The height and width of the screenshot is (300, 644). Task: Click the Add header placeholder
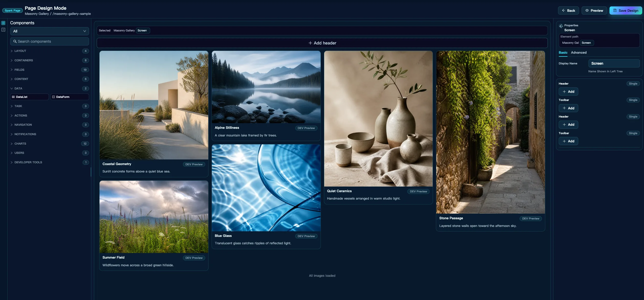(322, 43)
